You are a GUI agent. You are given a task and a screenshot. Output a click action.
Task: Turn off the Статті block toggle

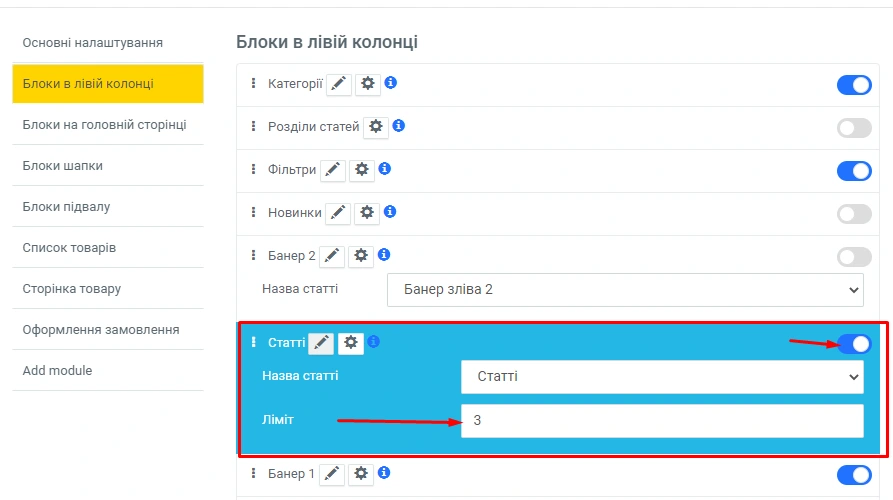[854, 344]
